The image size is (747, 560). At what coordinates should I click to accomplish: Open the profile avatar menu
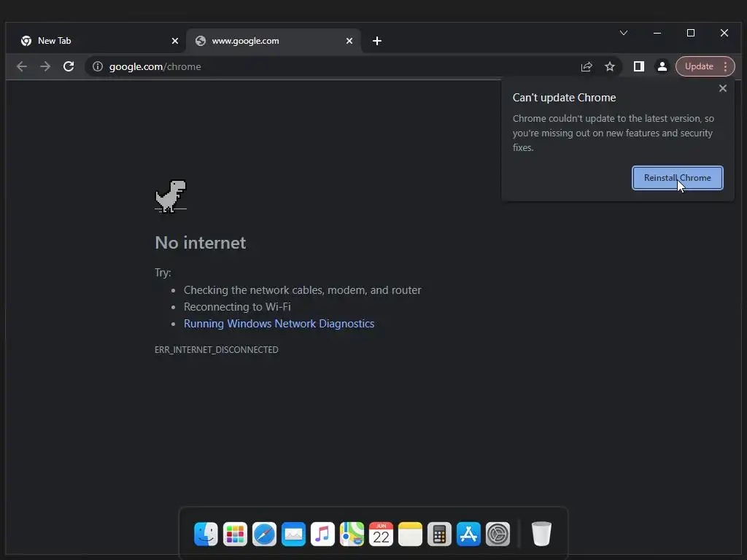pos(662,66)
